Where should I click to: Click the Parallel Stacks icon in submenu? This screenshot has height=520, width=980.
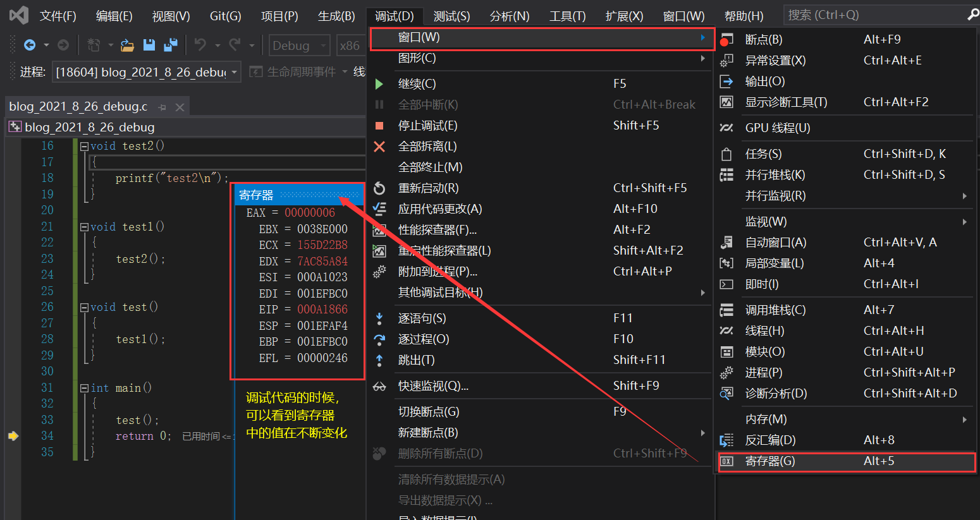click(x=726, y=175)
